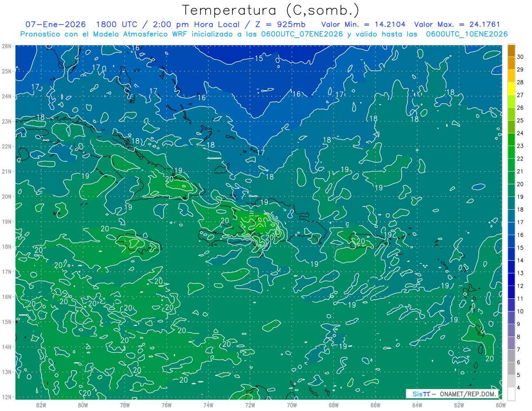Click the orange-brown top colorbar swatch above 30

pyautogui.click(x=511, y=51)
